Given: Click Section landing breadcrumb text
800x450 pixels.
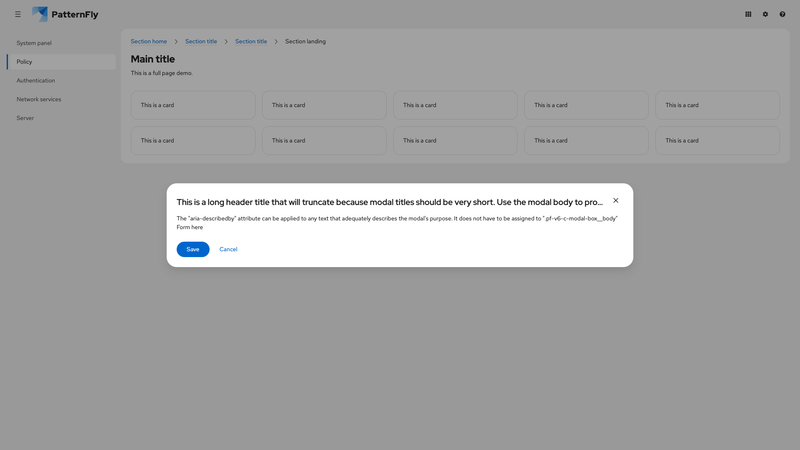Looking at the screenshot, I should pyautogui.click(x=305, y=41).
